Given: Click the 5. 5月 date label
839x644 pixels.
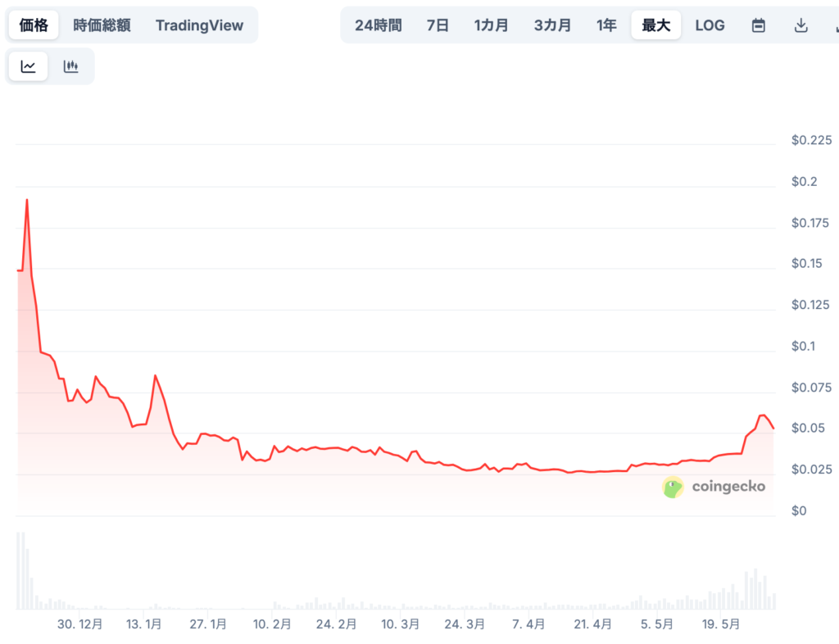Looking at the screenshot, I should tap(656, 624).
